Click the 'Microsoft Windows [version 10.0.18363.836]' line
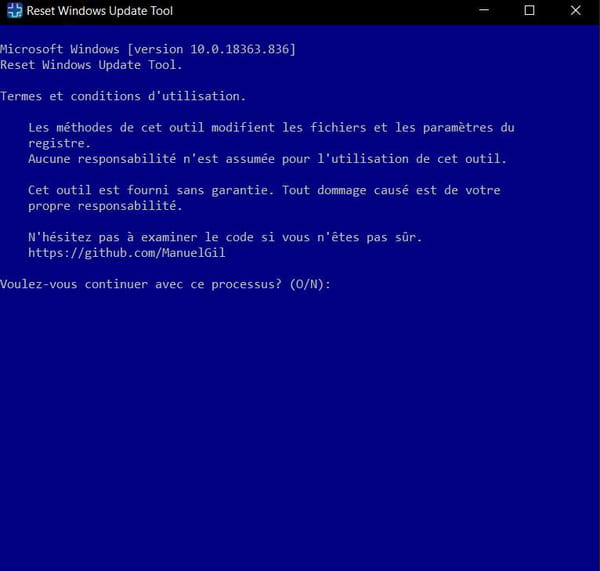This screenshot has width=600, height=571. pyautogui.click(x=148, y=49)
